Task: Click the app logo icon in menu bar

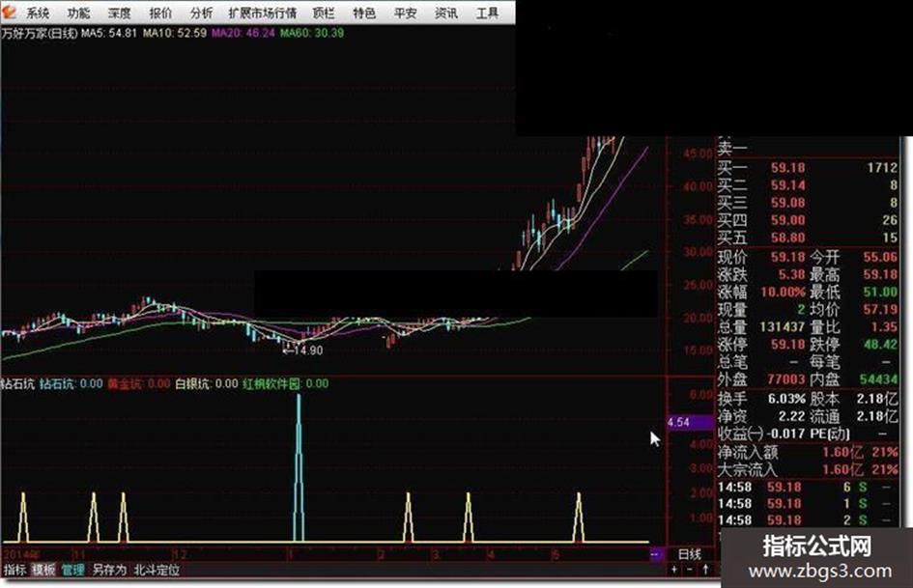Action: pyautogui.click(x=9, y=13)
